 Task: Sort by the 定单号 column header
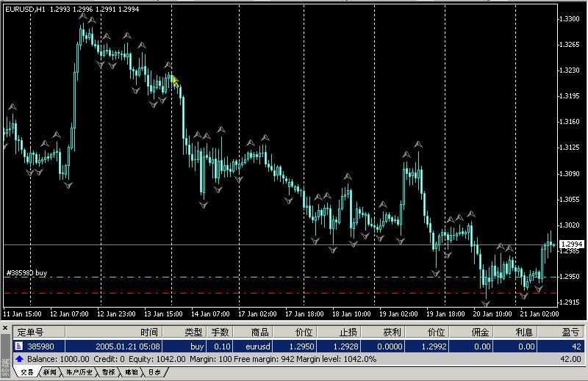point(32,332)
